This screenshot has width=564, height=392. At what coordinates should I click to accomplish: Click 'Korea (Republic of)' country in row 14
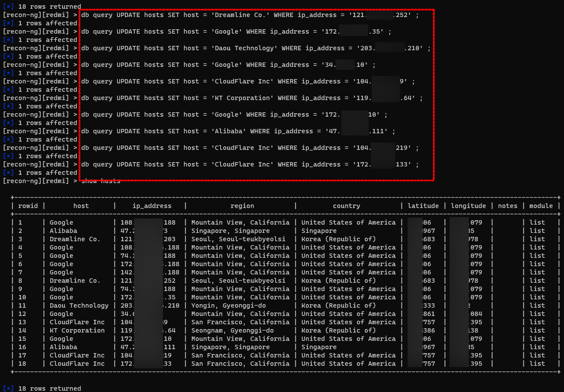click(x=339, y=330)
